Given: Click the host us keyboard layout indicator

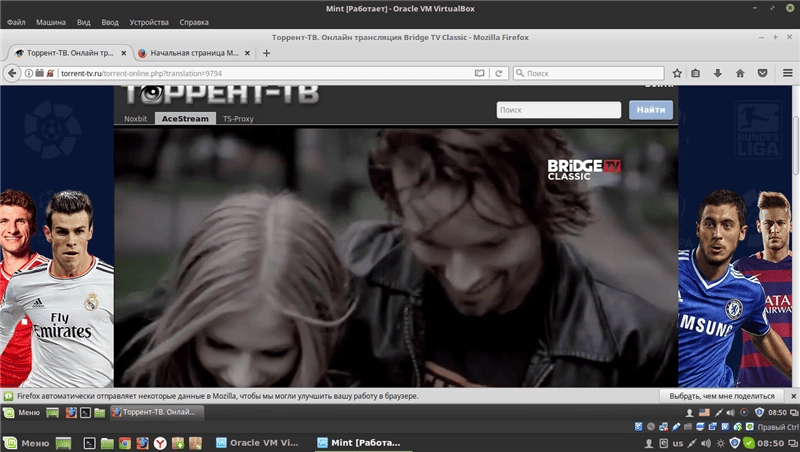Looking at the screenshot, I should click(678, 443).
